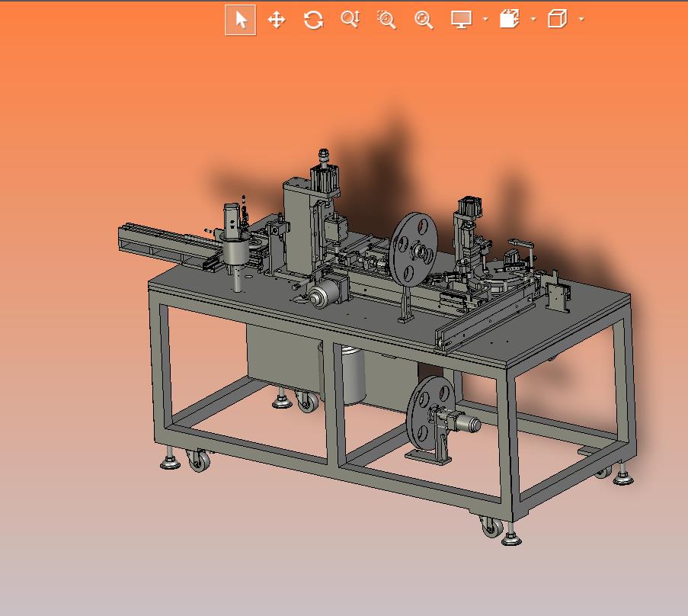Click the wireframe cube view icon
The height and width of the screenshot is (616, 688).
[557, 19]
